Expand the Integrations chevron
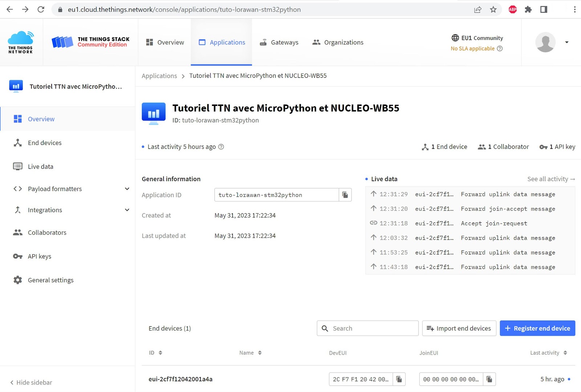 coord(127,210)
